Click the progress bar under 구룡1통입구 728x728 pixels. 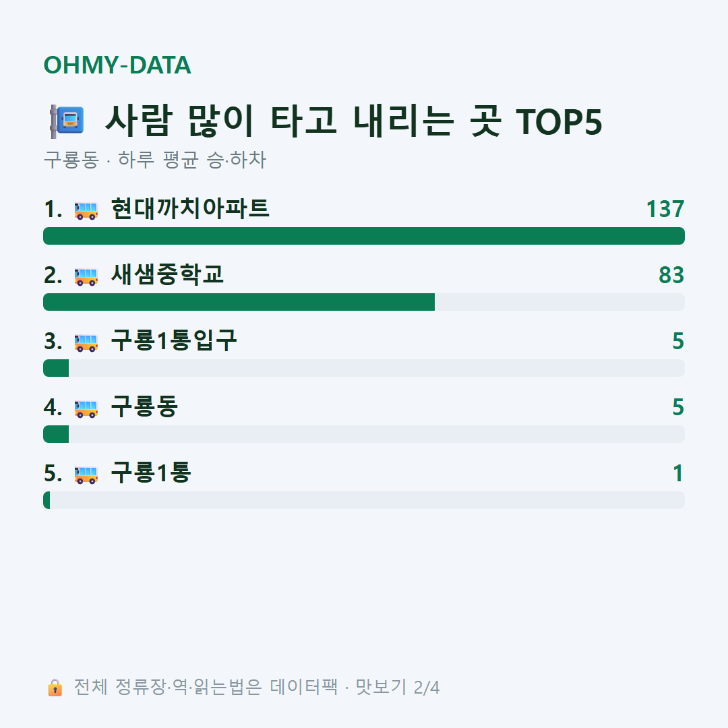(364, 368)
